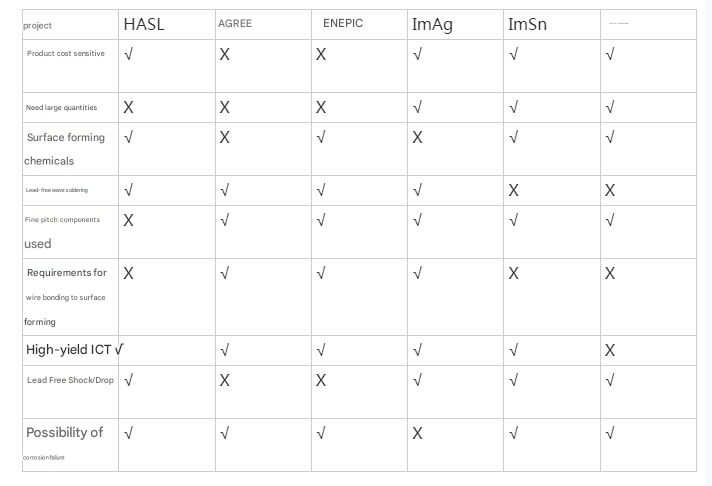Click the X under ENEPIC for Lead Free Shock/Drop
Screen dimensions: 712x486
(x=321, y=381)
